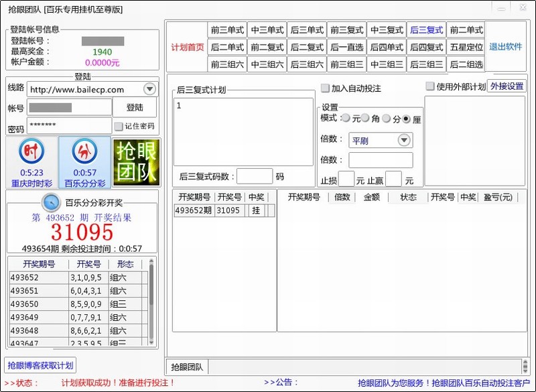
Task: Check the 加入自动投注 option
Action: (326, 88)
